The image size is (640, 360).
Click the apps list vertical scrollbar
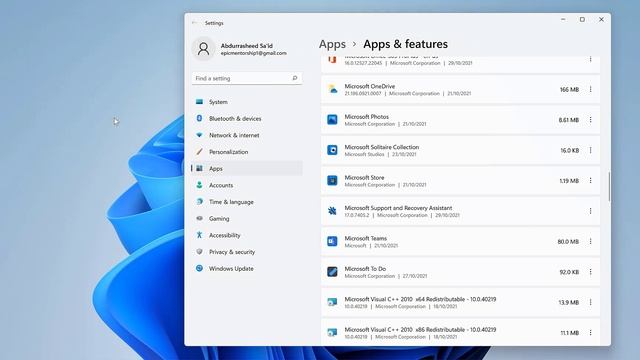pos(609,187)
